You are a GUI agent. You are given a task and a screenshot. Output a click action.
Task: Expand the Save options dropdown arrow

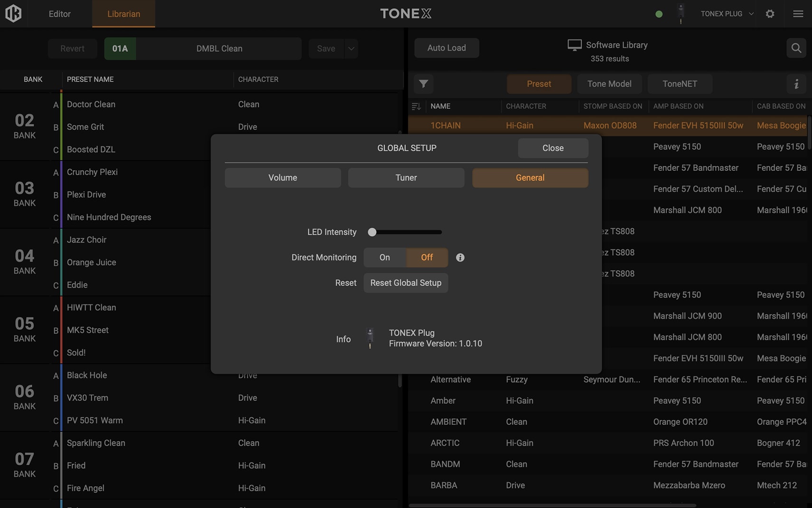click(351, 48)
